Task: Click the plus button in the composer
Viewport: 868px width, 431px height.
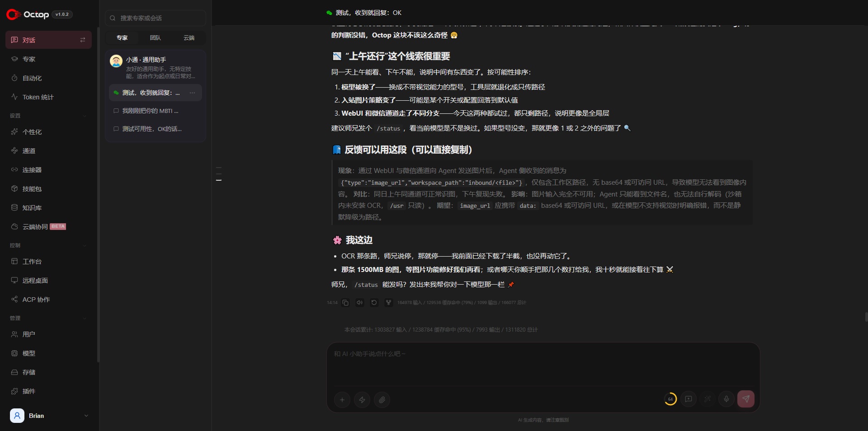Action: (342, 400)
